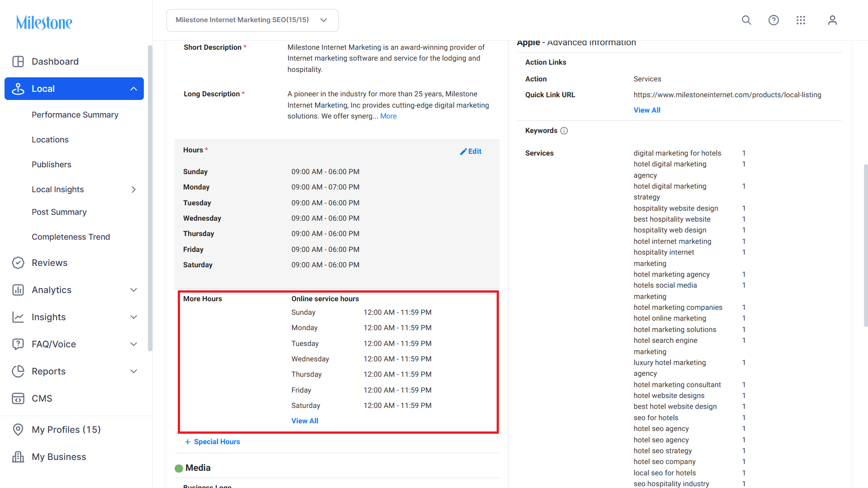
Task: Click the page vertical scrollbar
Action: point(866,245)
